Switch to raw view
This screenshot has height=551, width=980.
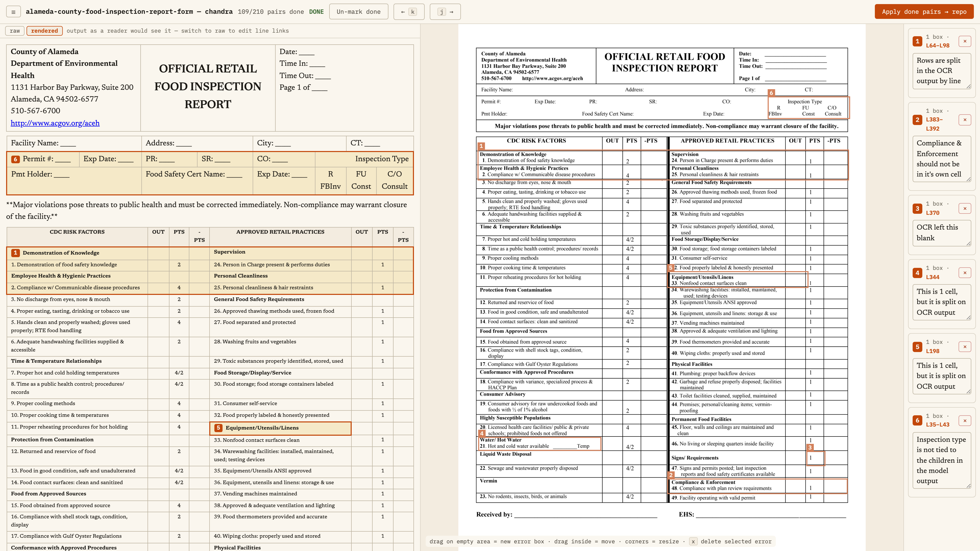(x=15, y=31)
